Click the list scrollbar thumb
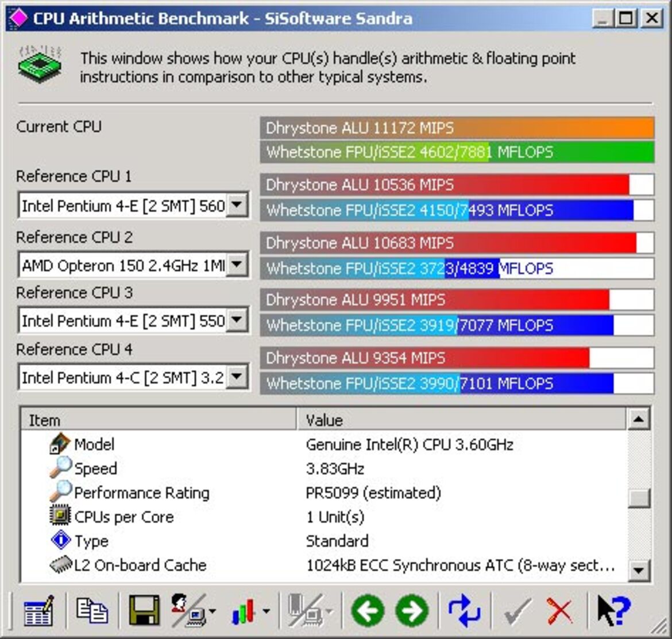This screenshot has height=639, width=672. (x=639, y=498)
